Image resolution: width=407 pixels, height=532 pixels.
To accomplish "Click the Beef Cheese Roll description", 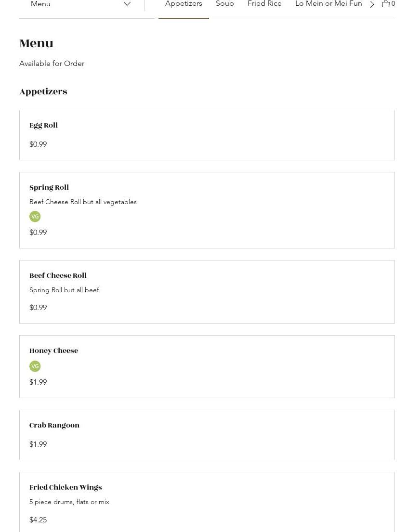I will click(64, 290).
